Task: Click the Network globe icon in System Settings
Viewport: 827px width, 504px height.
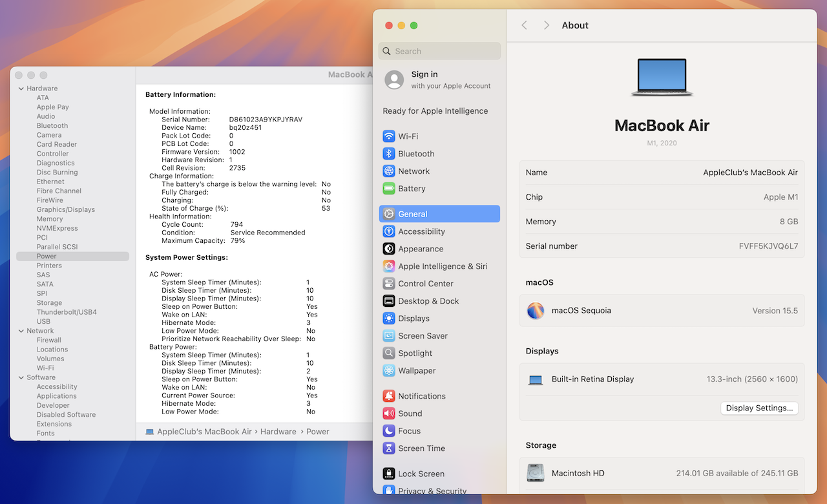Action: [x=388, y=171]
